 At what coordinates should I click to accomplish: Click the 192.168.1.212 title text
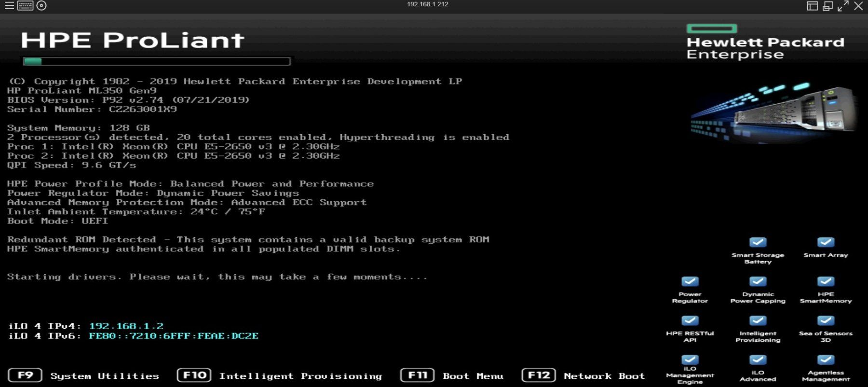point(428,4)
